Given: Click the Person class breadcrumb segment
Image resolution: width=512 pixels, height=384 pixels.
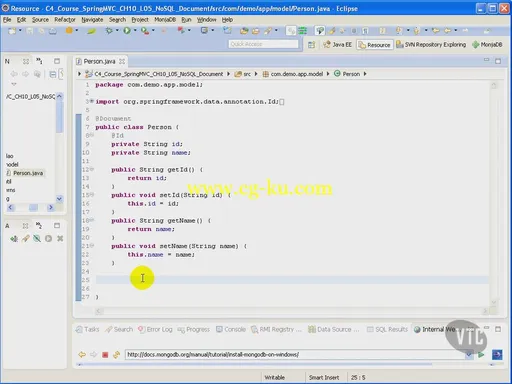Looking at the screenshot, I should (x=347, y=74).
